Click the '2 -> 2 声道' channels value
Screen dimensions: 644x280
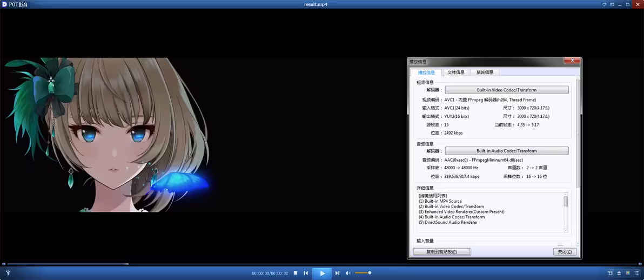point(536,168)
